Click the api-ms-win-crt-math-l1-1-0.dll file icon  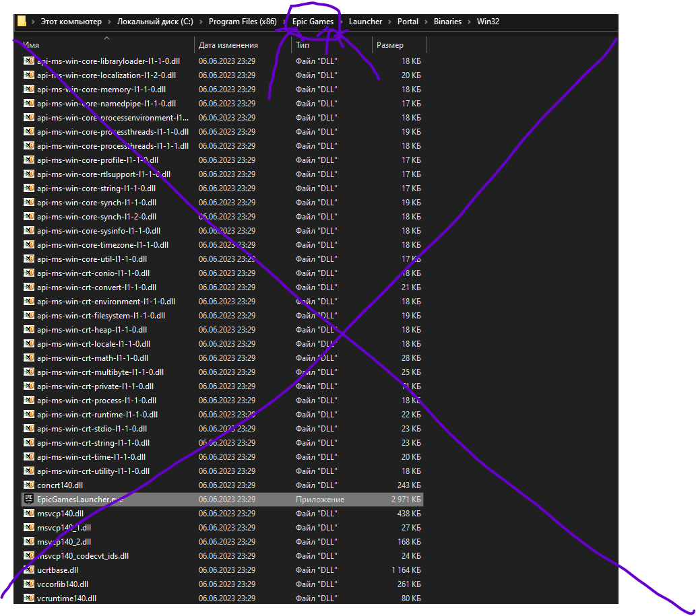pos(29,357)
